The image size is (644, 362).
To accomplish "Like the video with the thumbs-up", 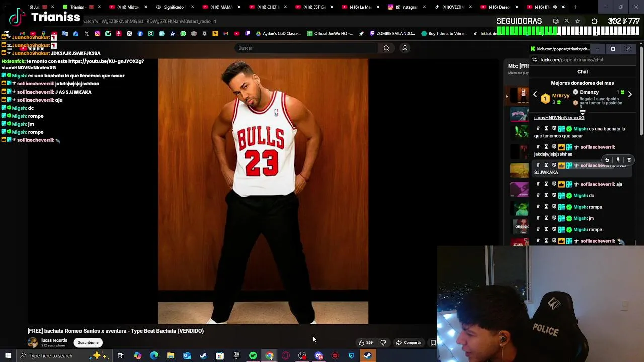I will (366, 343).
